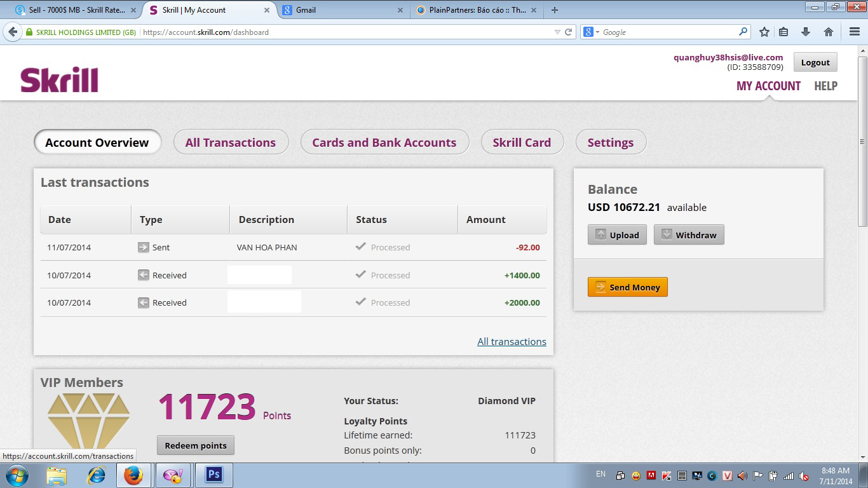Screen dimensions: 868x488
Task: Click the Adobe tray icon
Action: pos(651,475)
